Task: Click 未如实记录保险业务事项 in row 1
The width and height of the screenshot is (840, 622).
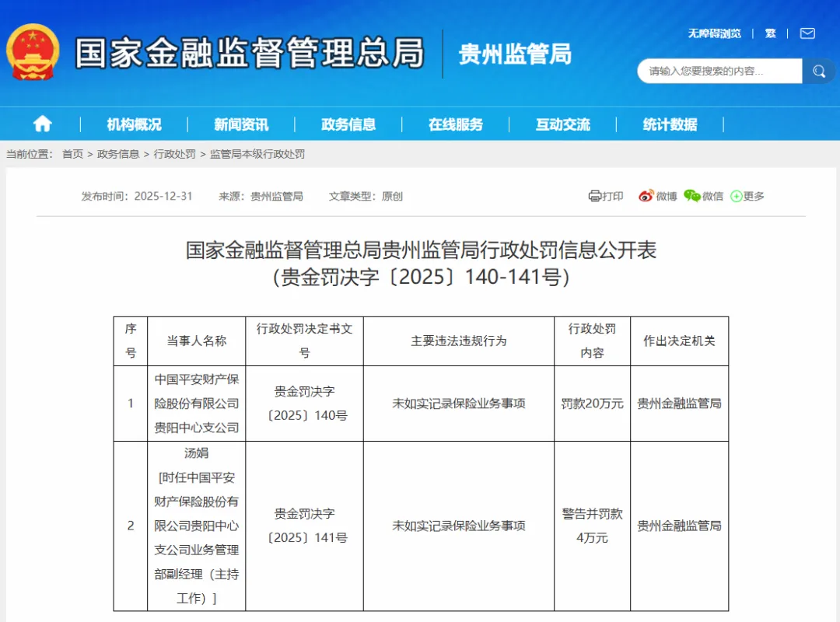Action: point(459,404)
